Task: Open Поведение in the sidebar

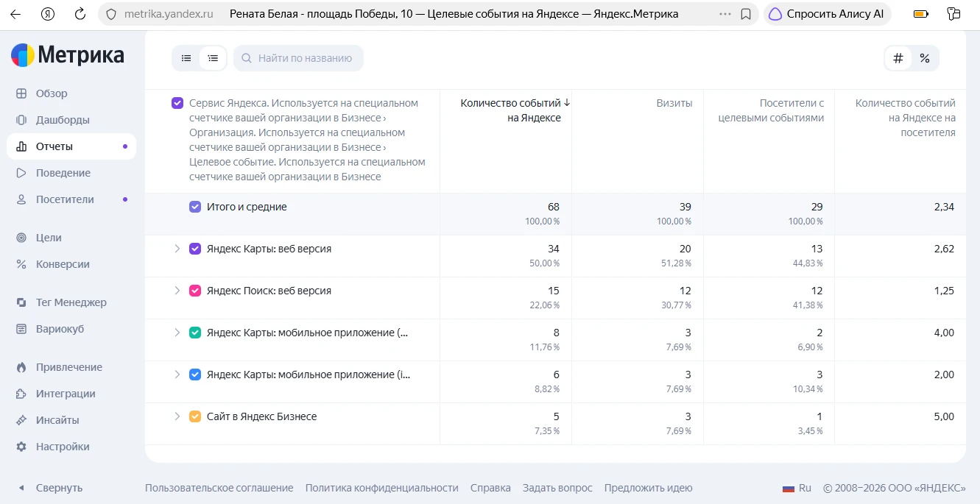Action: tap(63, 173)
